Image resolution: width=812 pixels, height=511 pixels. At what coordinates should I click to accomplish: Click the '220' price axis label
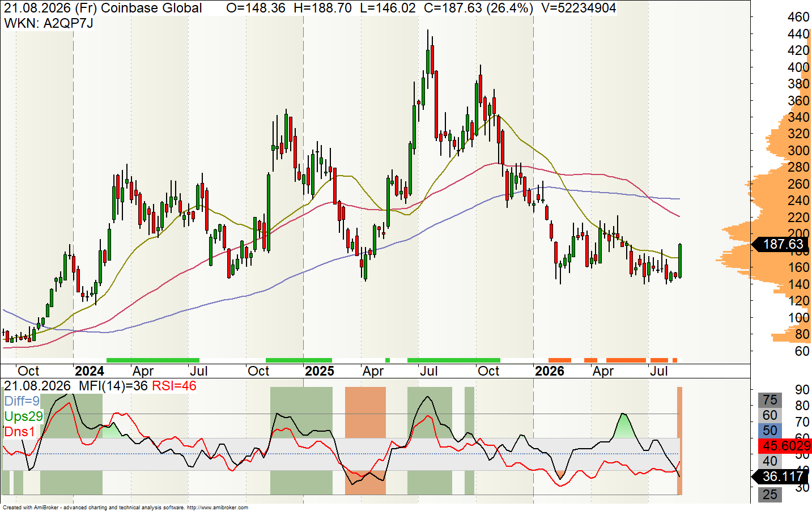798,218
